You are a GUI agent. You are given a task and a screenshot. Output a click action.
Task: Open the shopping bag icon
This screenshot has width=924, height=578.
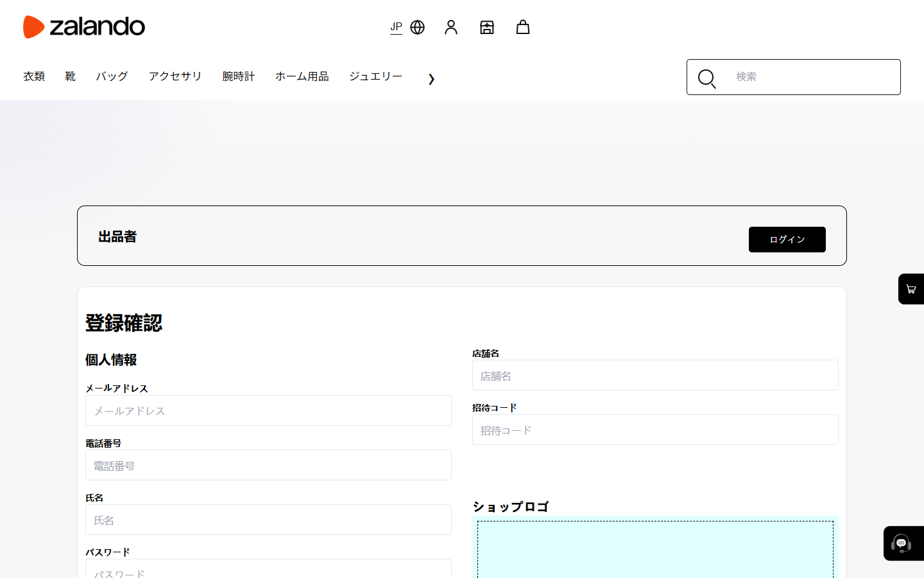point(523,27)
